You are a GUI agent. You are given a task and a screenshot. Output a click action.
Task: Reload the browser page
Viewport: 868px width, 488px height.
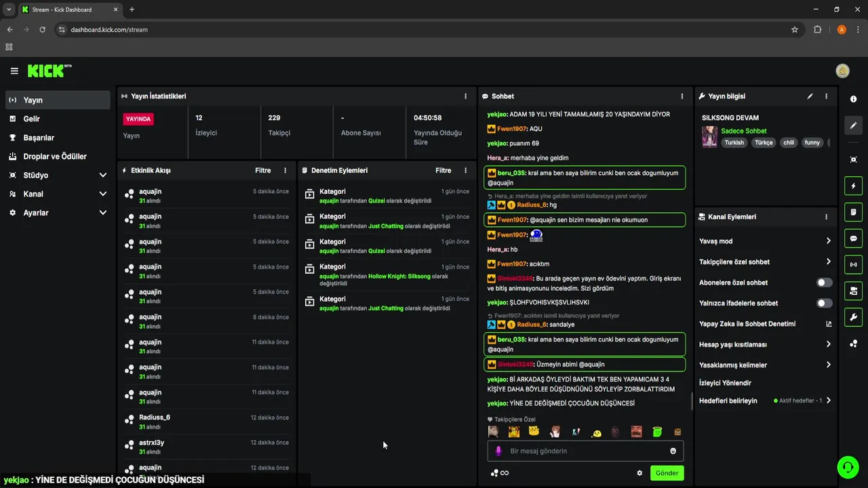click(x=42, y=30)
